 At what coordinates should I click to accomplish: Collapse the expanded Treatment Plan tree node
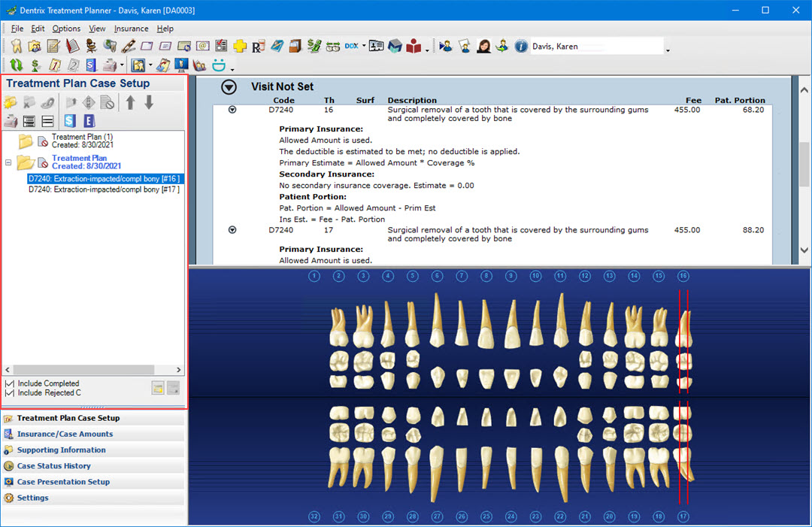(x=9, y=162)
